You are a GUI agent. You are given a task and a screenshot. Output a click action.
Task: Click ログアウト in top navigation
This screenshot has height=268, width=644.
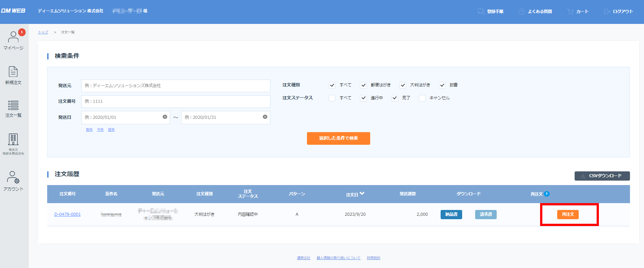pyautogui.click(x=619, y=12)
